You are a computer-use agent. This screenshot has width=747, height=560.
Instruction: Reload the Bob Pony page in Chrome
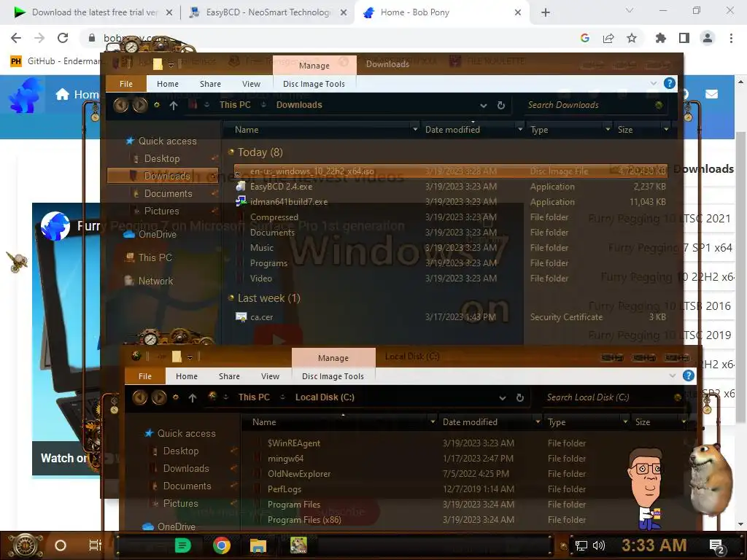[x=63, y=38]
